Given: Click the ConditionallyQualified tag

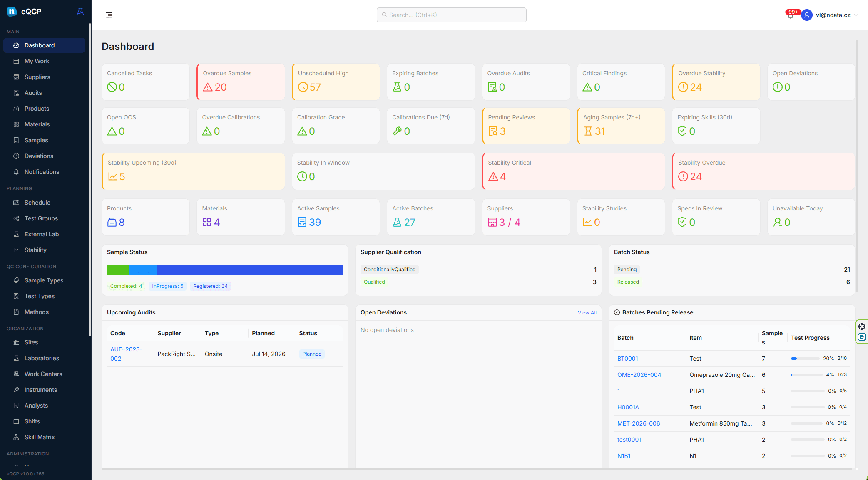Looking at the screenshot, I should click(x=390, y=270).
